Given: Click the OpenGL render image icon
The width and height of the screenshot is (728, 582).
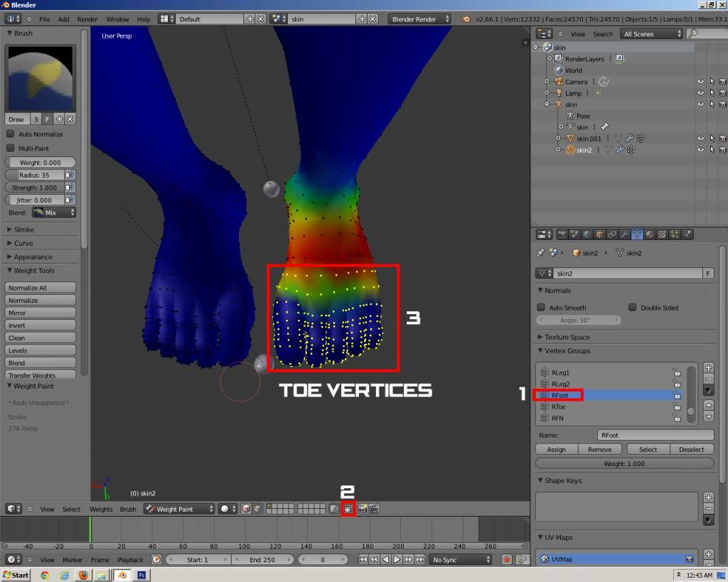Looking at the screenshot, I should pyautogui.click(x=363, y=509).
